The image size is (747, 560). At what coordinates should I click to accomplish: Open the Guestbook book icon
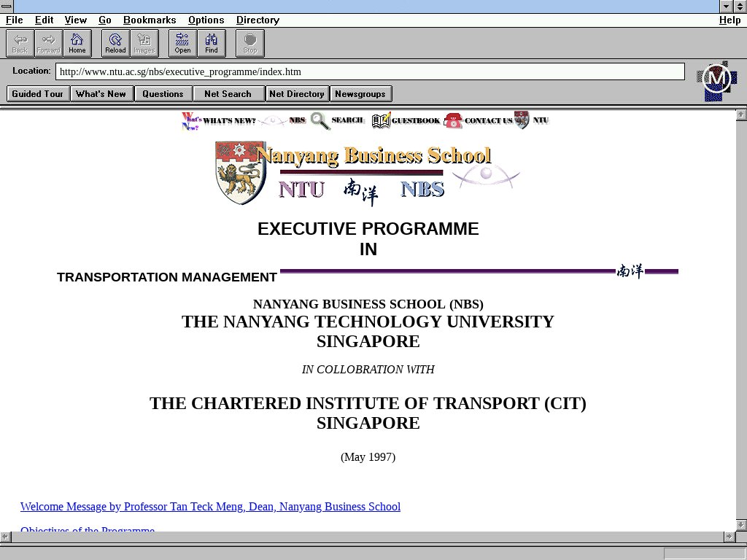pyautogui.click(x=381, y=121)
